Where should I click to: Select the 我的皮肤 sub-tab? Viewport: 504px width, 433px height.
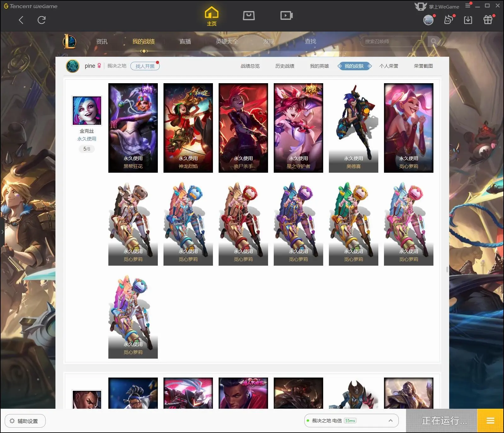pyautogui.click(x=354, y=66)
